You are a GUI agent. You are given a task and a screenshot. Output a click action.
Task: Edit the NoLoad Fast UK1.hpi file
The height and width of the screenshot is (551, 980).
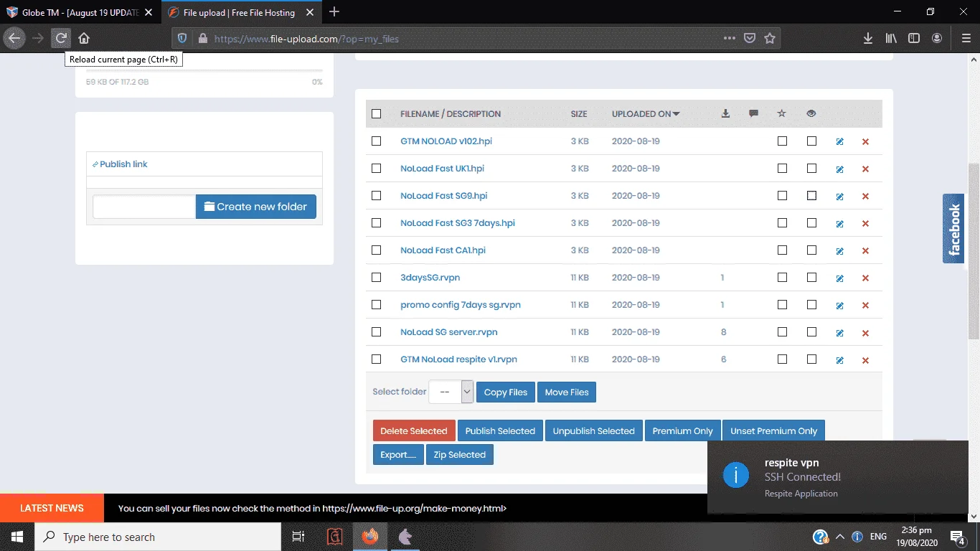(839, 169)
